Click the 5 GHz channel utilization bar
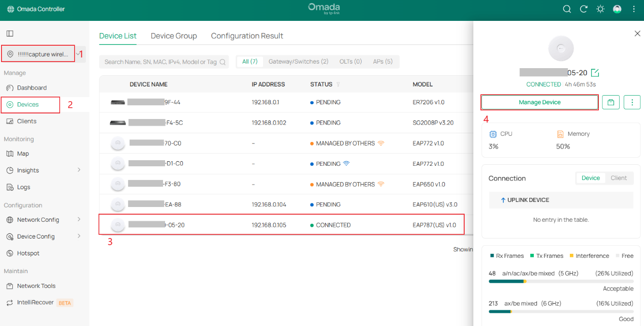 click(561, 281)
